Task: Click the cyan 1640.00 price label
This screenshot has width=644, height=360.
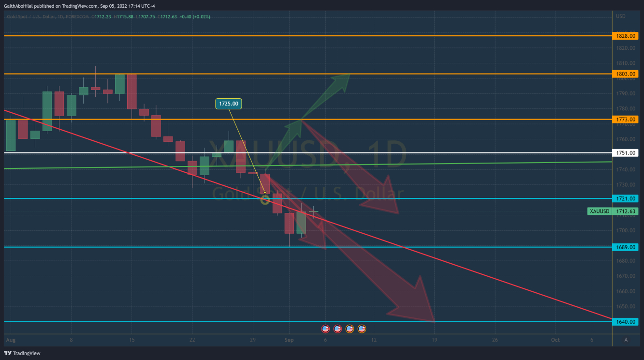Action: 626,322
